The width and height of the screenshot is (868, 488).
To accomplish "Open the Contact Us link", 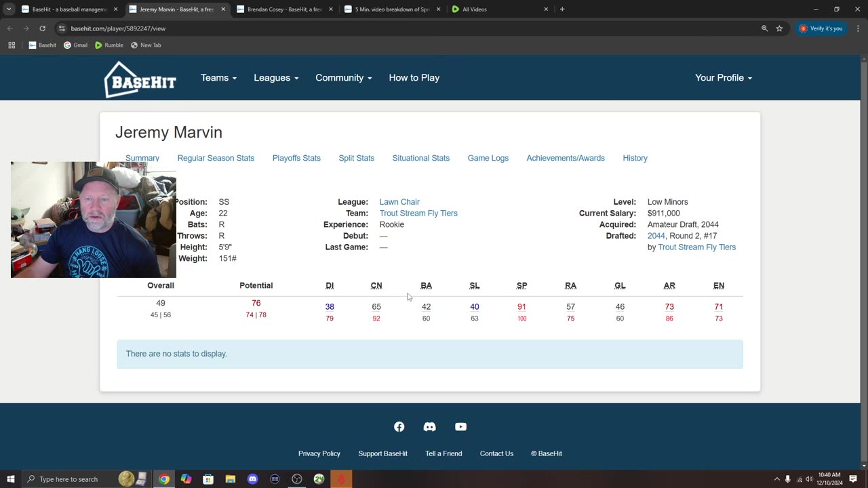I will 496,453.
